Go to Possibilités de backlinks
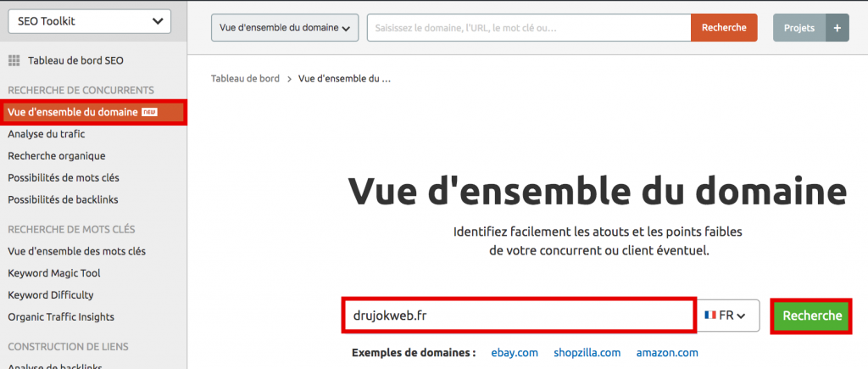868x369 pixels. click(x=63, y=199)
